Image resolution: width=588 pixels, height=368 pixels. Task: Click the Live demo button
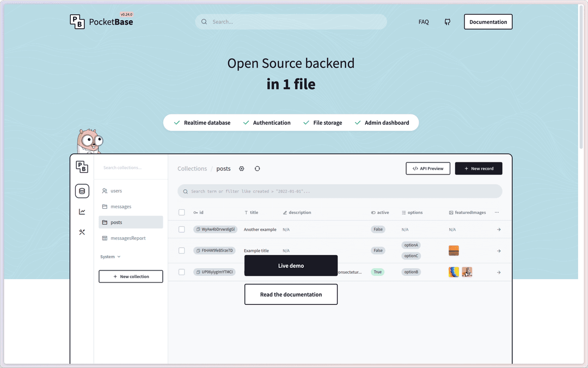tap(291, 266)
